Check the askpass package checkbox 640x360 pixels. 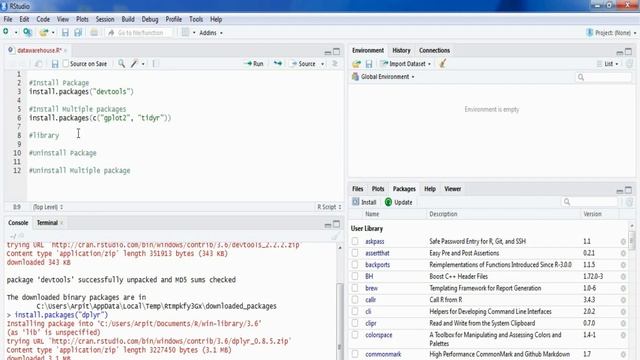pos(355,241)
